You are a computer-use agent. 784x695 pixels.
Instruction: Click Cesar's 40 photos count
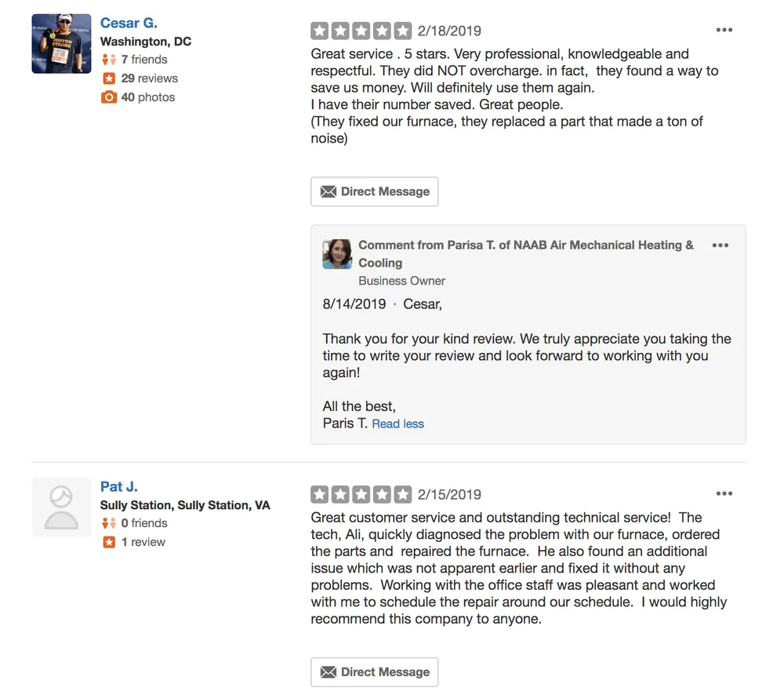tap(147, 97)
